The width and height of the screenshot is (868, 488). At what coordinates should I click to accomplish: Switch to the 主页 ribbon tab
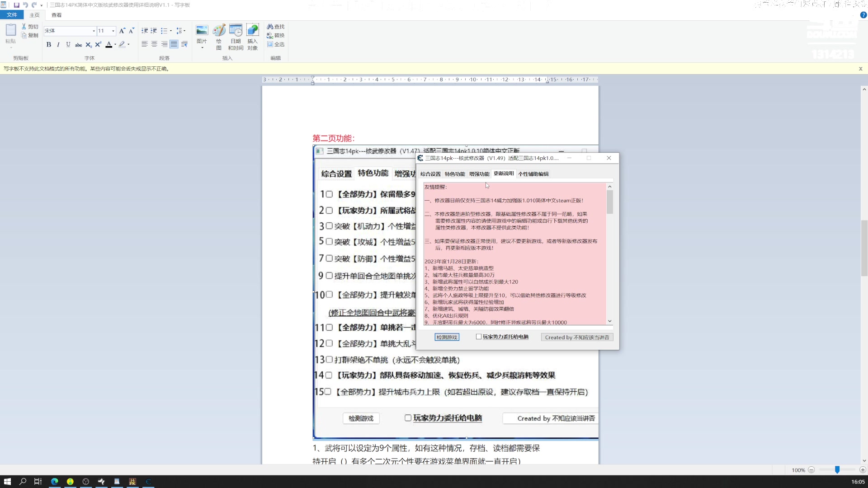35,15
